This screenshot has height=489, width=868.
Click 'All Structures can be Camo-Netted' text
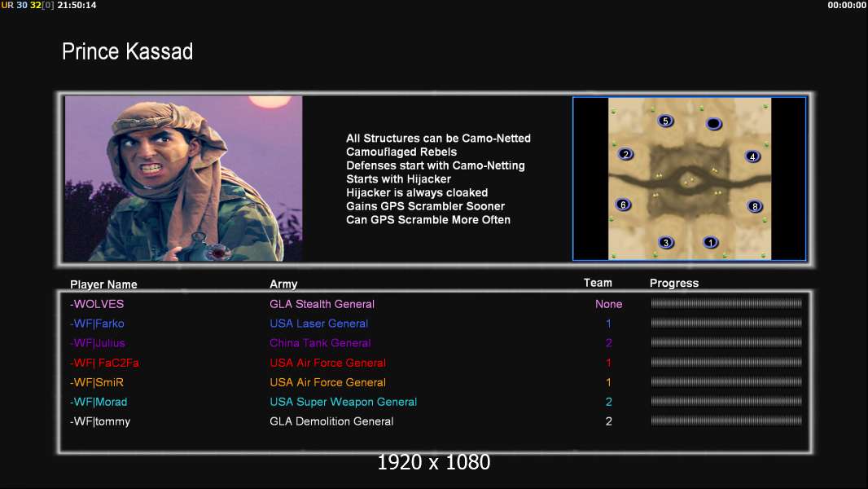click(438, 139)
